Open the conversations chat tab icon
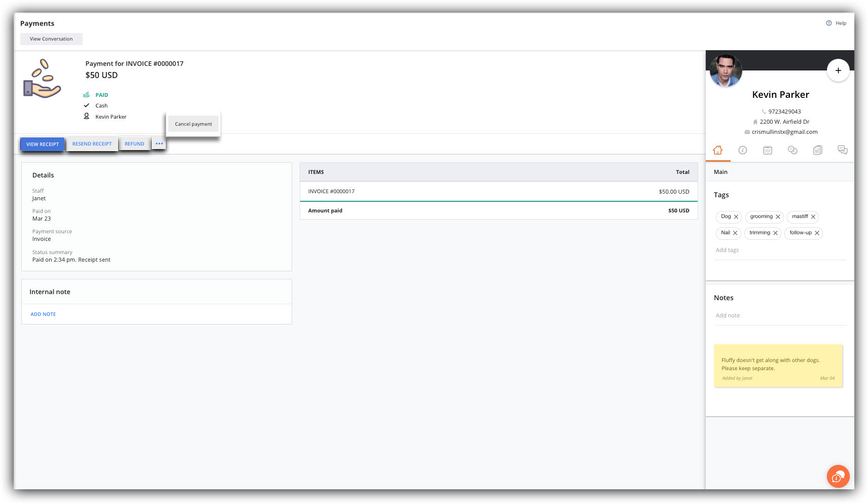868x504 pixels. tap(843, 150)
